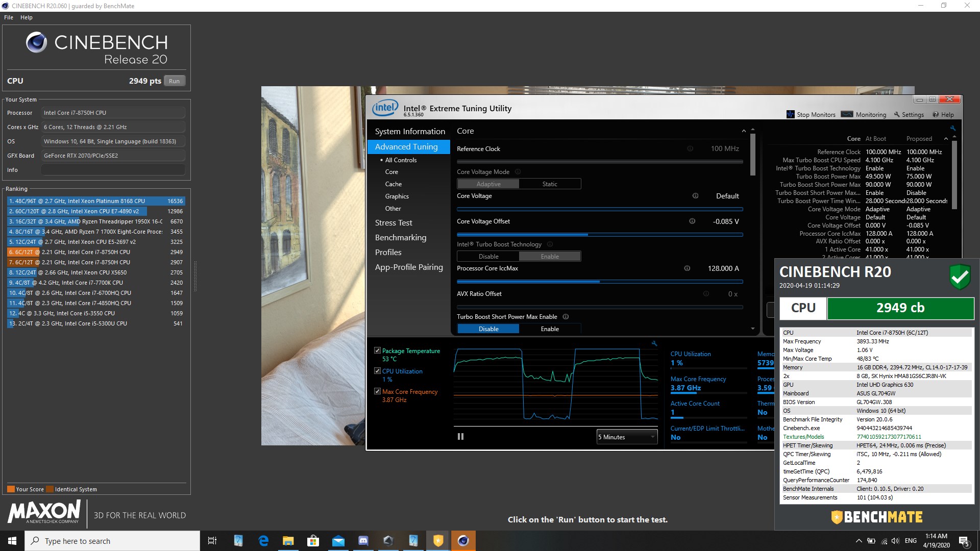Select Disable for Turbo Boost Short Power Max

coord(488,329)
